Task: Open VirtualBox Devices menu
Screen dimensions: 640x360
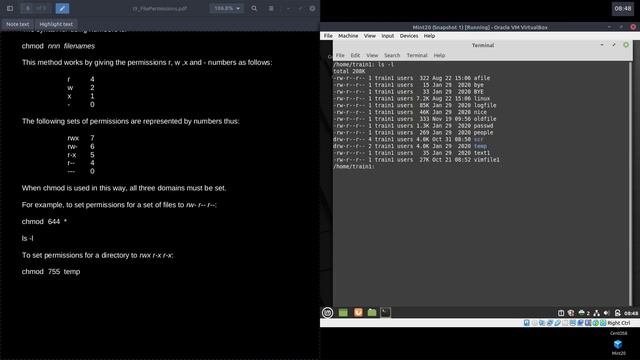Action: (409, 36)
